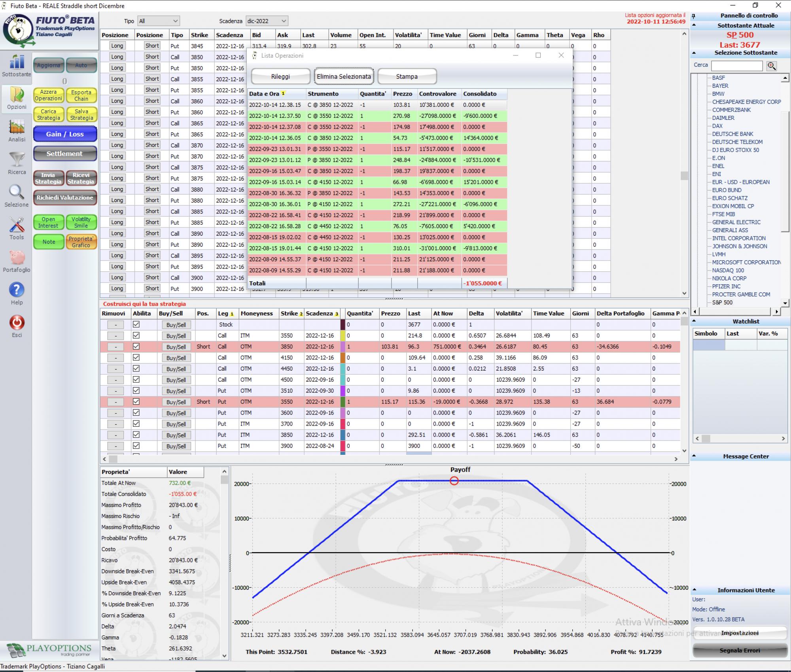Click the Esci power icon
791x672 pixels.
click(x=17, y=323)
